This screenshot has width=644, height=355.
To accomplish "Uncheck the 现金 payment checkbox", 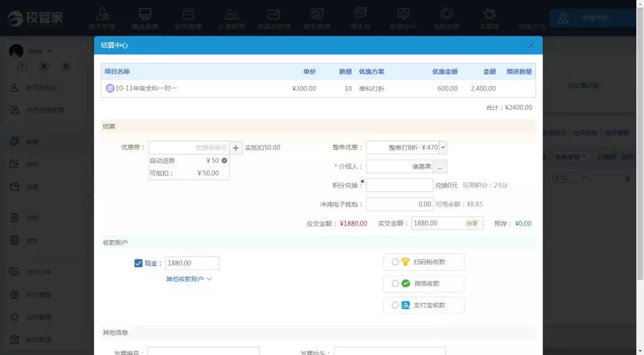I will point(138,263).
